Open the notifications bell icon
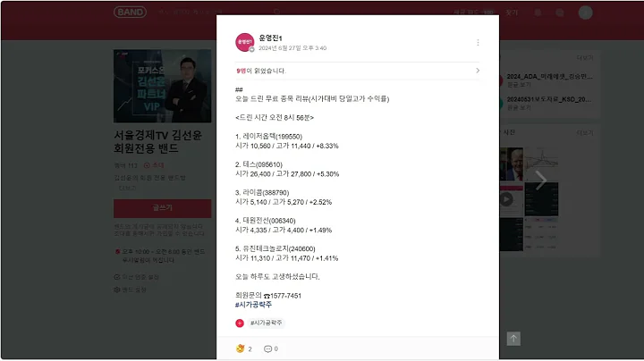The width and height of the screenshot is (644, 361). pyautogui.click(x=538, y=13)
